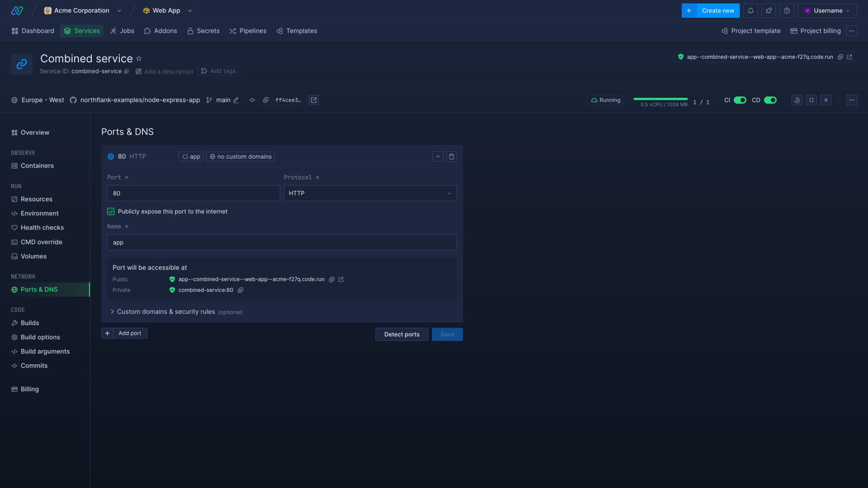Toggle the CD switch on the top bar

point(770,100)
